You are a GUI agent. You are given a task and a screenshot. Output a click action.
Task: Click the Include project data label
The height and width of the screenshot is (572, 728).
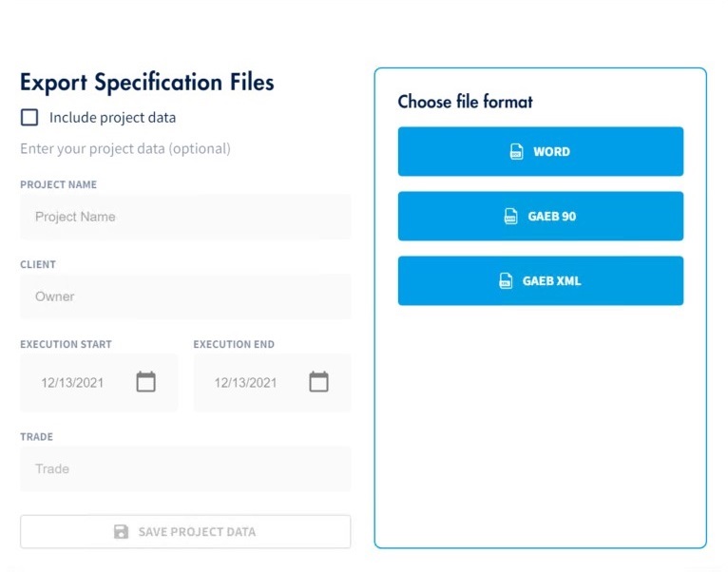click(x=112, y=118)
